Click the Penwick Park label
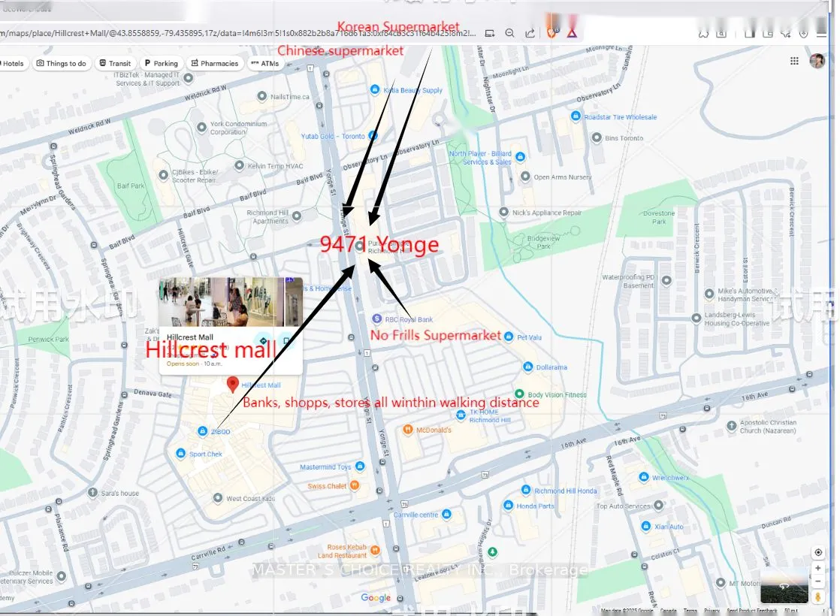The image size is (840, 616). click(48, 339)
